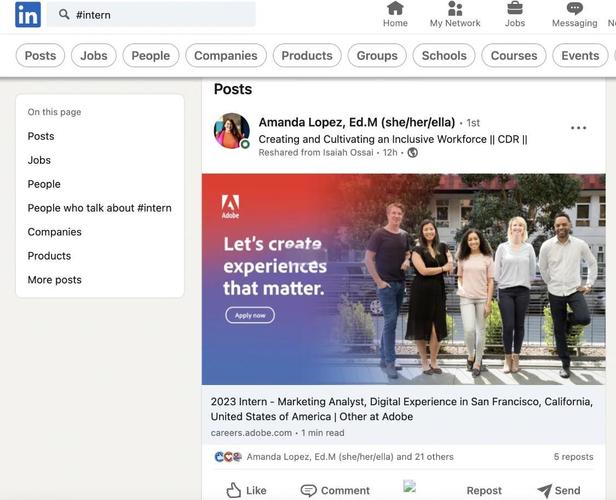The image size is (616, 500).
Task: Select the Companies filter pill
Action: [226, 55]
